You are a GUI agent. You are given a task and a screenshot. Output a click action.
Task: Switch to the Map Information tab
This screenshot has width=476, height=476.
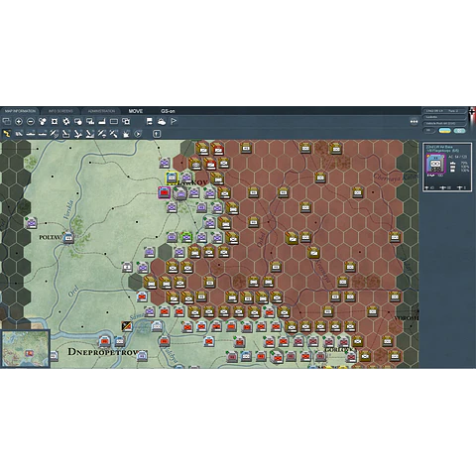pos(20,111)
